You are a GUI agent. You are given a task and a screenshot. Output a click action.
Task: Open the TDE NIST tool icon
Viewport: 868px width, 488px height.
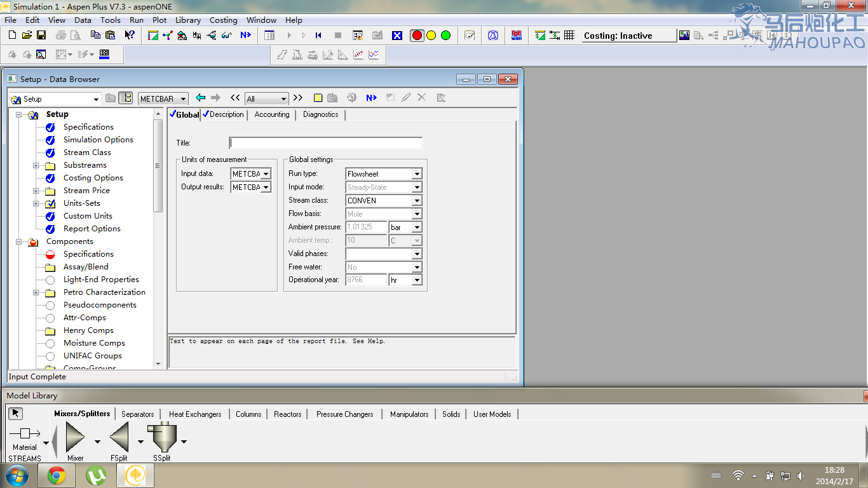click(x=517, y=36)
